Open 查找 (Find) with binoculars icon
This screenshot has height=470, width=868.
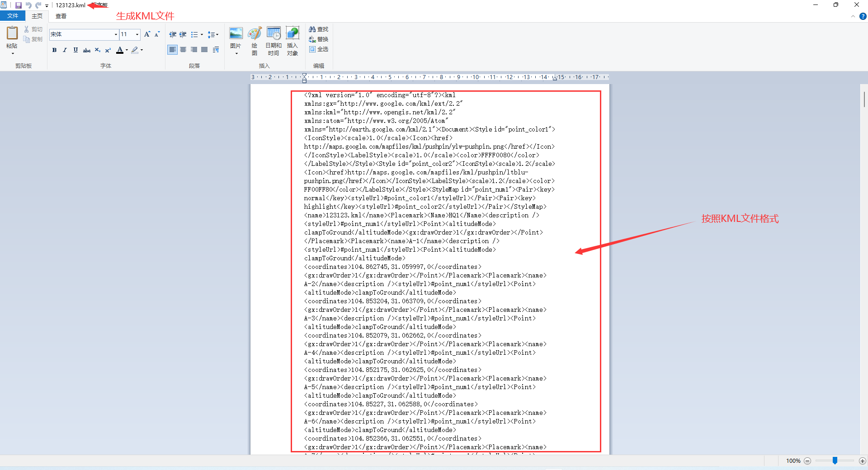pos(319,29)
